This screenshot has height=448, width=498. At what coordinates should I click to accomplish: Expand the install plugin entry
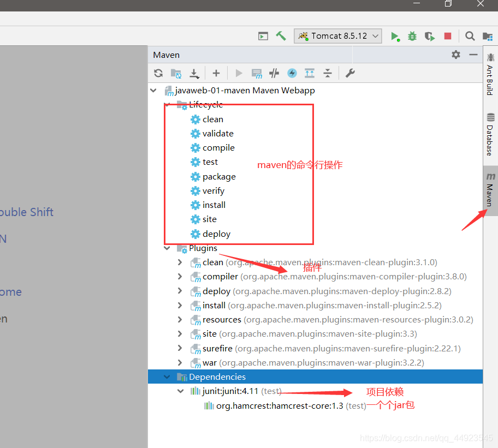pos(180,305)
